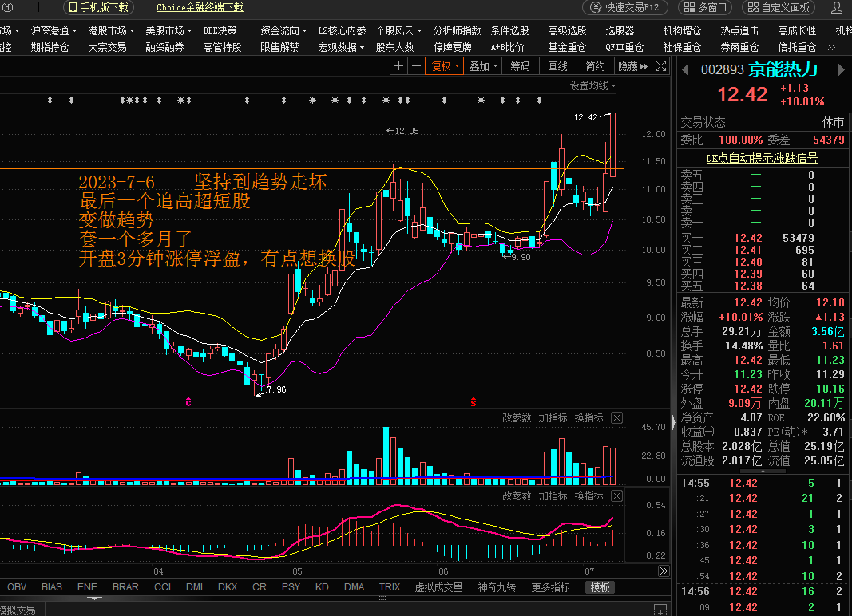Click MACD panel 改参数 button
Screen dimensions: 852x616
point(516,496)
